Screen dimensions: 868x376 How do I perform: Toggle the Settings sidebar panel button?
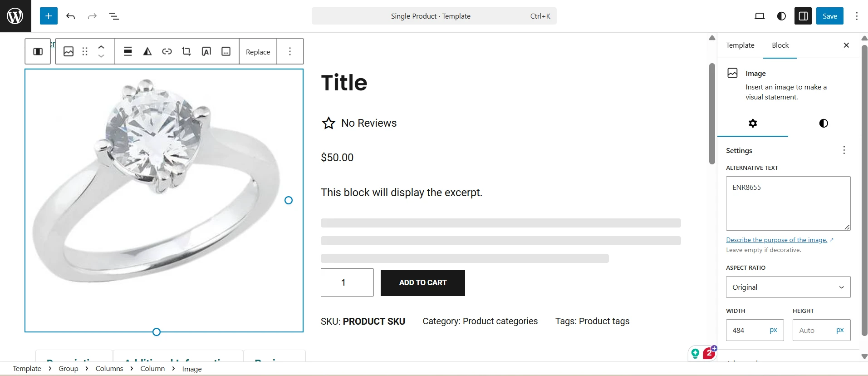(803, 16)
